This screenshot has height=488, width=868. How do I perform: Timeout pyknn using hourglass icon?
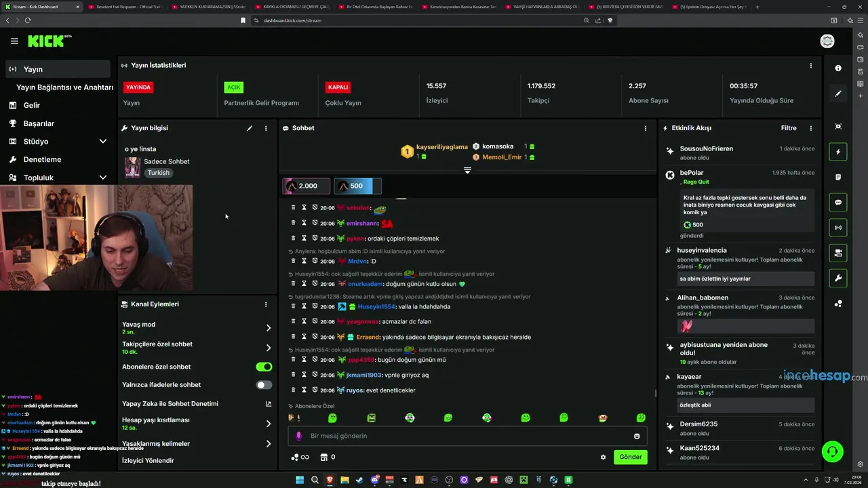point(304,239)
